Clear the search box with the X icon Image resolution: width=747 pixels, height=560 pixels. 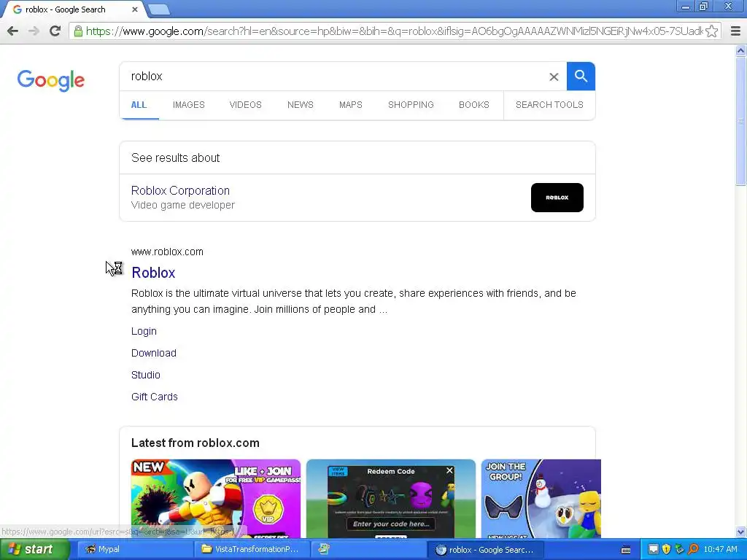[554, 77]
